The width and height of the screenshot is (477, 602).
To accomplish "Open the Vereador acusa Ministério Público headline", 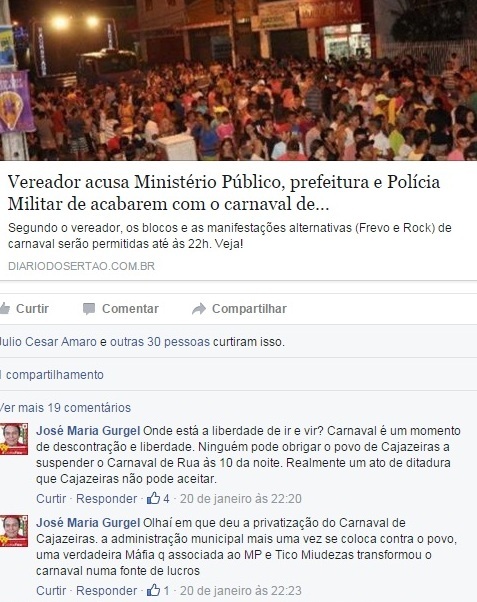I will 224,193.
